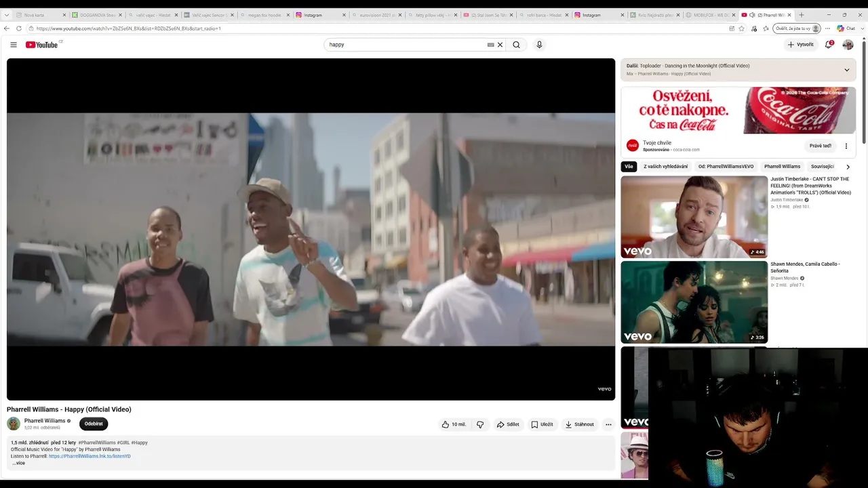Screen dimensions: 868x488
Task: Click the #GIRL hashtag
Action: (x=123, y=443)
